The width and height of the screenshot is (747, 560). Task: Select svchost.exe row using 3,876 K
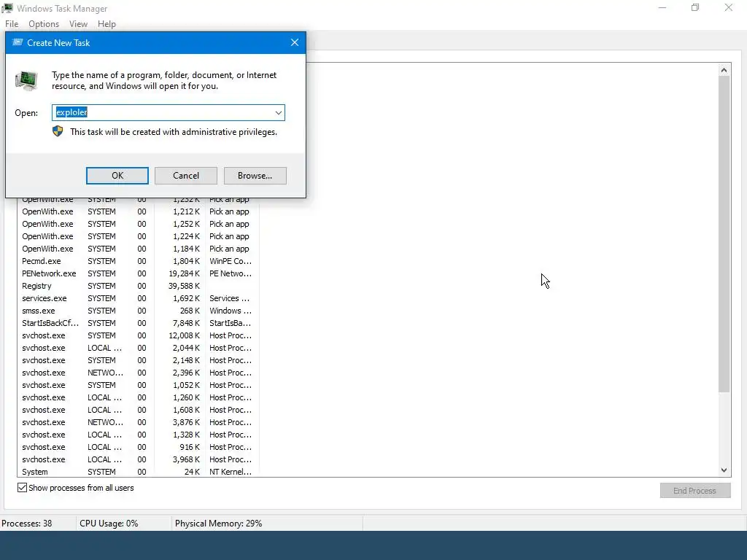[x=138, y=422]
